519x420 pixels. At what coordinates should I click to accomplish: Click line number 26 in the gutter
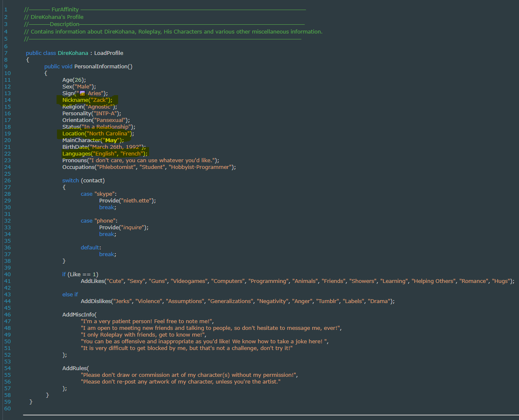pos(7,181)
